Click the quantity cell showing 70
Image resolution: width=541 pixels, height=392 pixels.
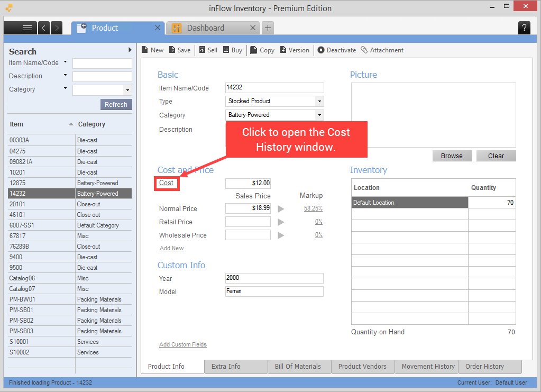[x=492, y=203]
